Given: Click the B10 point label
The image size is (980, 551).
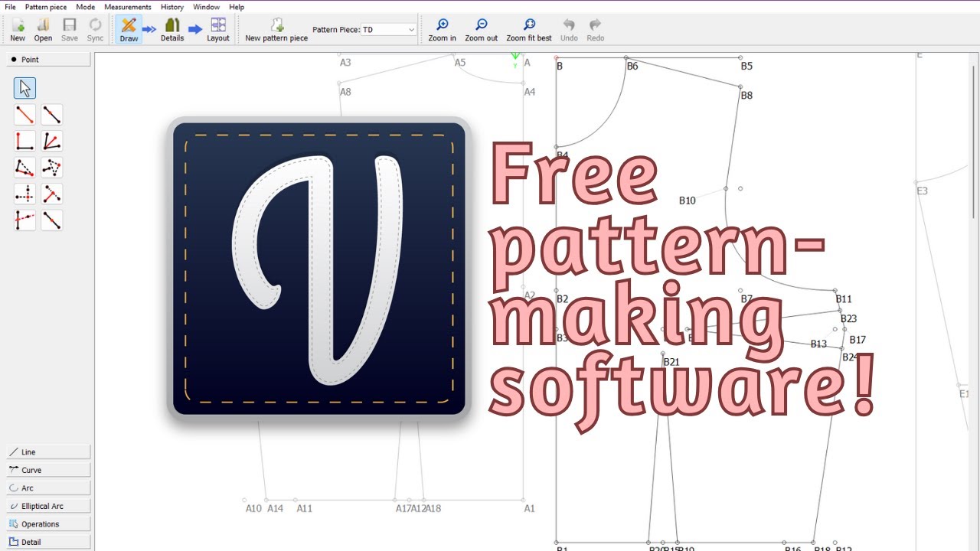Looking at the screenshot, I should pos(688,201).
